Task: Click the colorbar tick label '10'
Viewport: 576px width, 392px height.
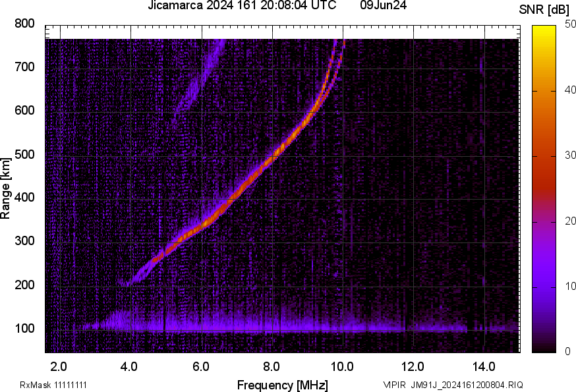Action: tap(570, 286)
